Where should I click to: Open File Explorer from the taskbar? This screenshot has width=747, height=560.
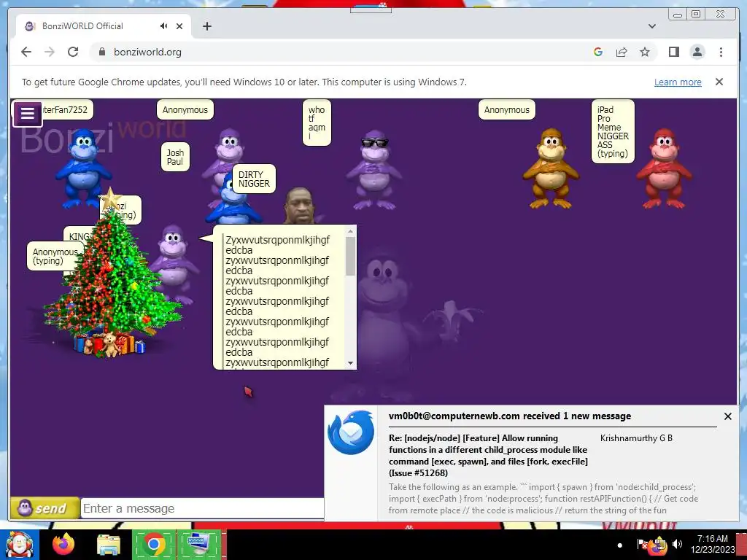pos(108,545)
